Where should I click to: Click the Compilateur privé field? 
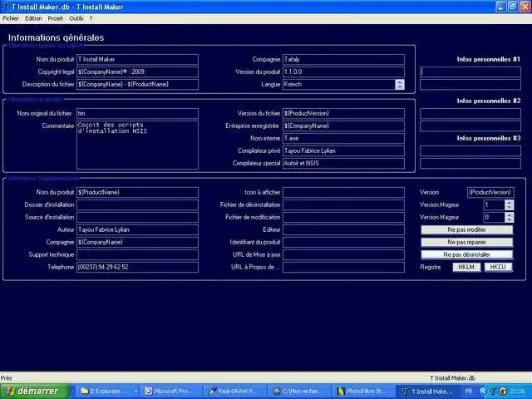coord(343,151)
